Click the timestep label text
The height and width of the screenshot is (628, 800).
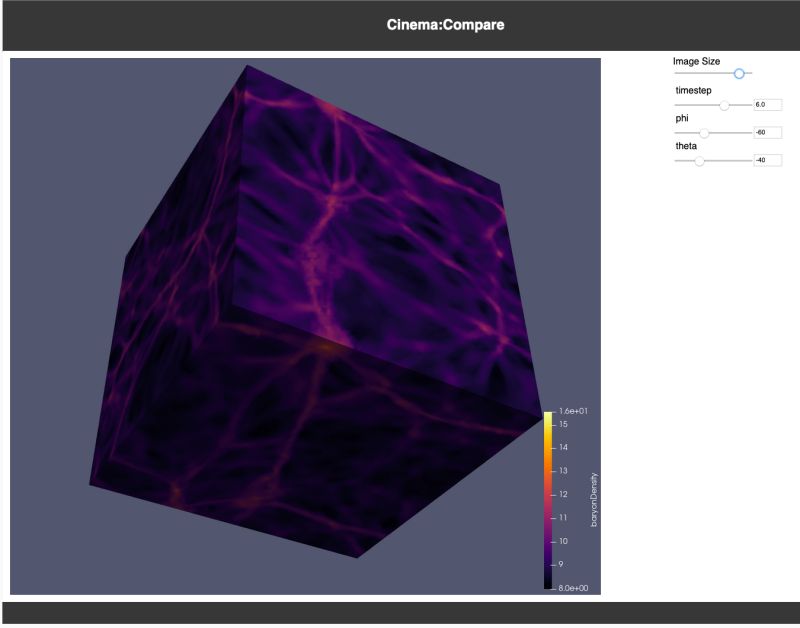(694, 89)
